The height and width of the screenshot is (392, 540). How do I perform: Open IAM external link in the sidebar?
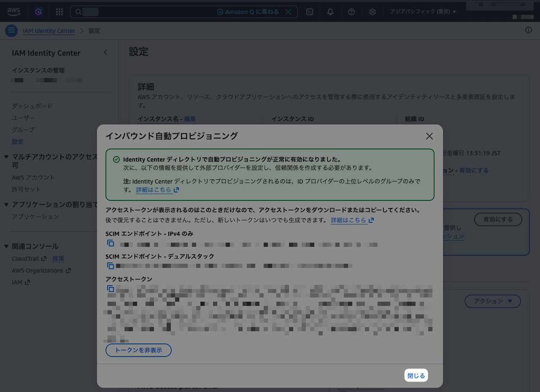(21, 282)
